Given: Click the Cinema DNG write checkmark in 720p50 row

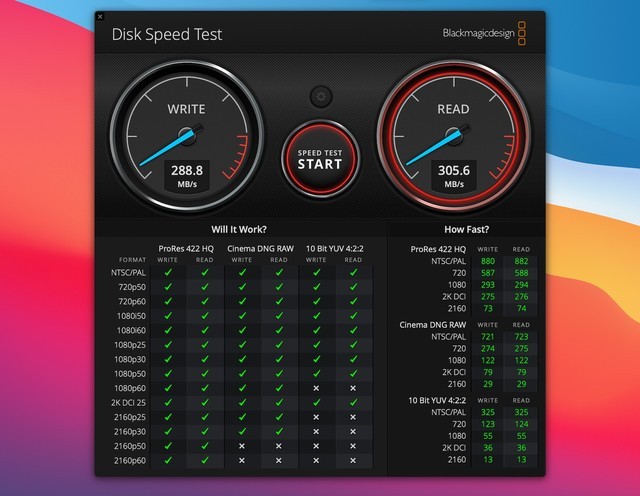Looking at the screenshot, I should pos(242,287).
